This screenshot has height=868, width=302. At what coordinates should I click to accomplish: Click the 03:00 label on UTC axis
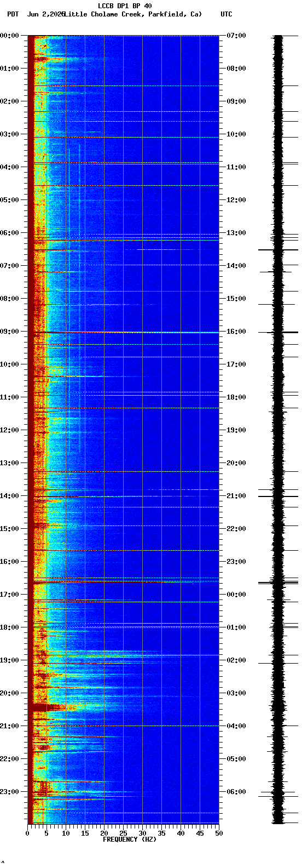(236, 693)
